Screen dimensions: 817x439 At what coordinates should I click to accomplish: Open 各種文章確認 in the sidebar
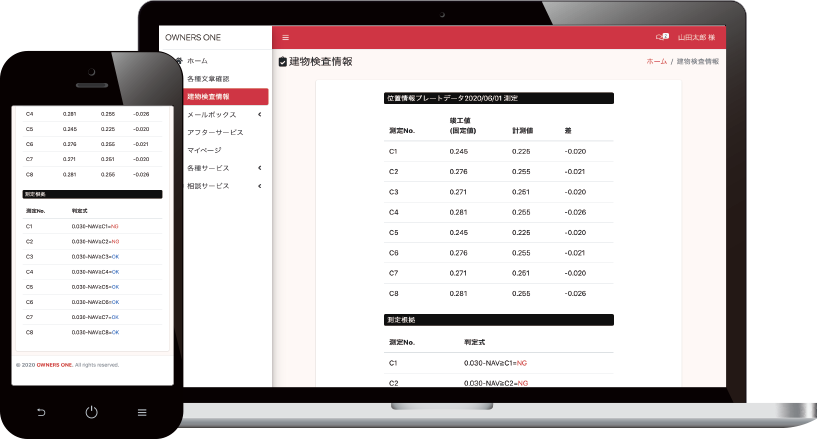click(208, 79)
